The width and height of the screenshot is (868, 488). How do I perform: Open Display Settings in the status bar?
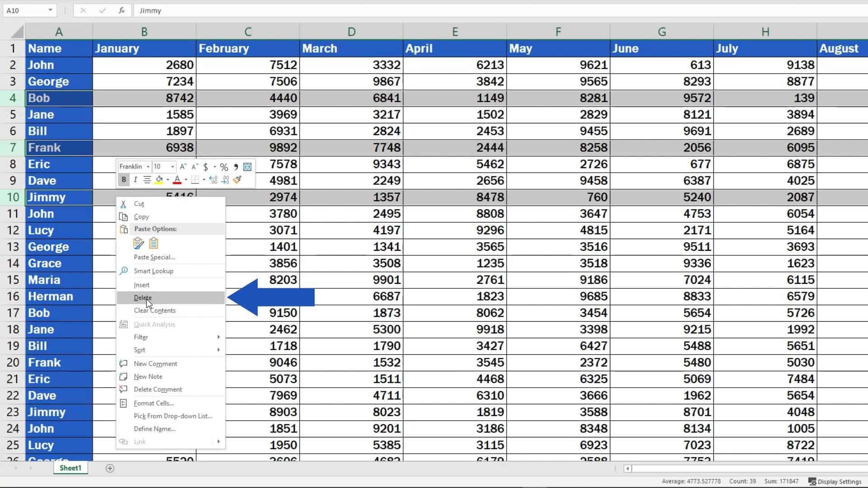(x=835, y=481)
